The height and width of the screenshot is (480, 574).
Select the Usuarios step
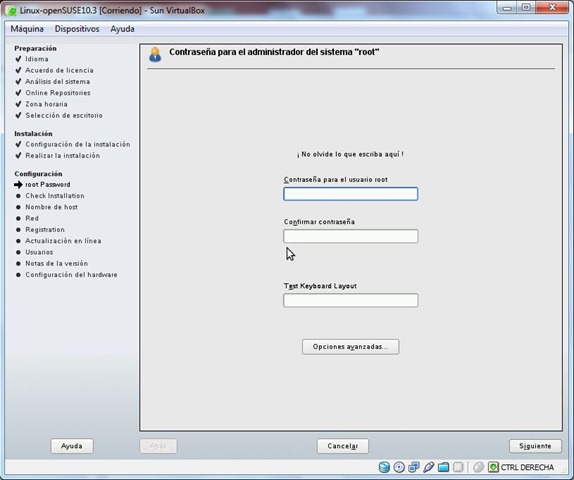click(39, 252)
